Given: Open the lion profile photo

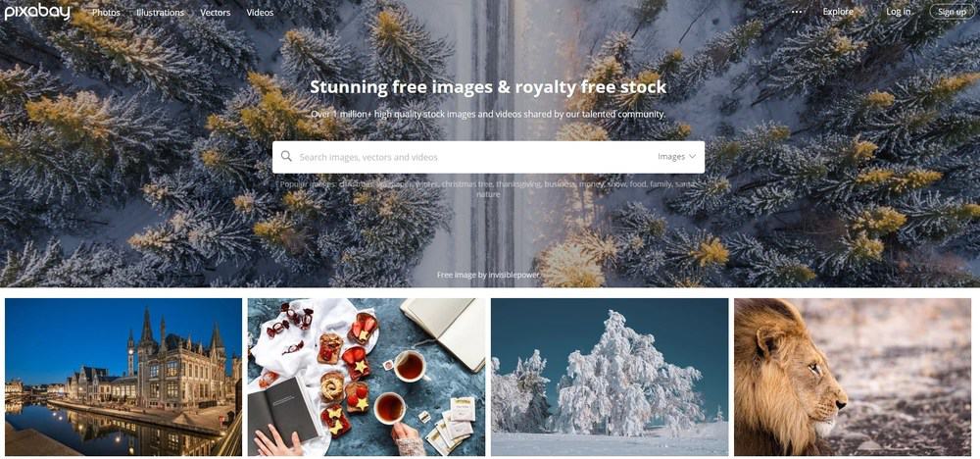Looking at the screenshot, I should pos(853,377).
